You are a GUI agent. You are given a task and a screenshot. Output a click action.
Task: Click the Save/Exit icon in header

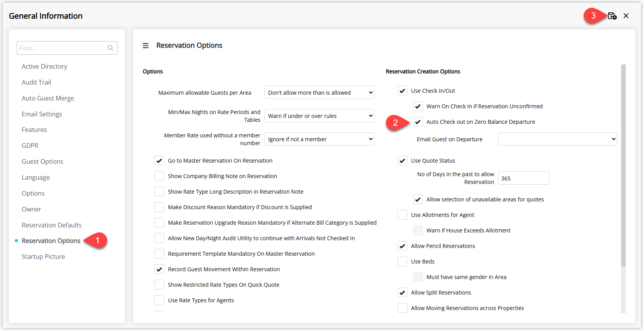point(612,16)
